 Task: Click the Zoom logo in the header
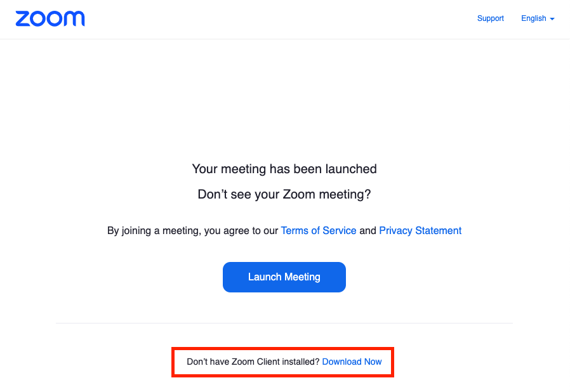[x=50, y=18]
